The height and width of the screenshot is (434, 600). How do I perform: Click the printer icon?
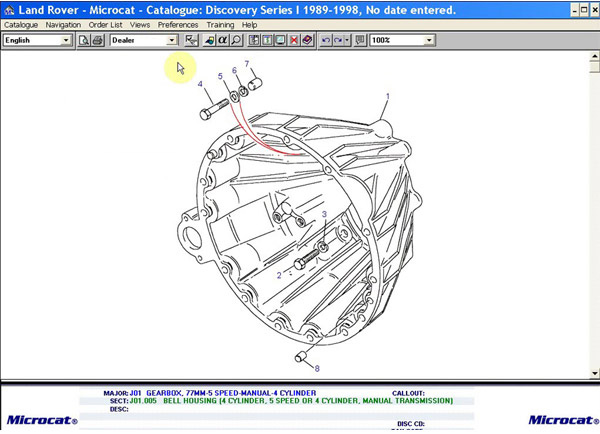98,40
